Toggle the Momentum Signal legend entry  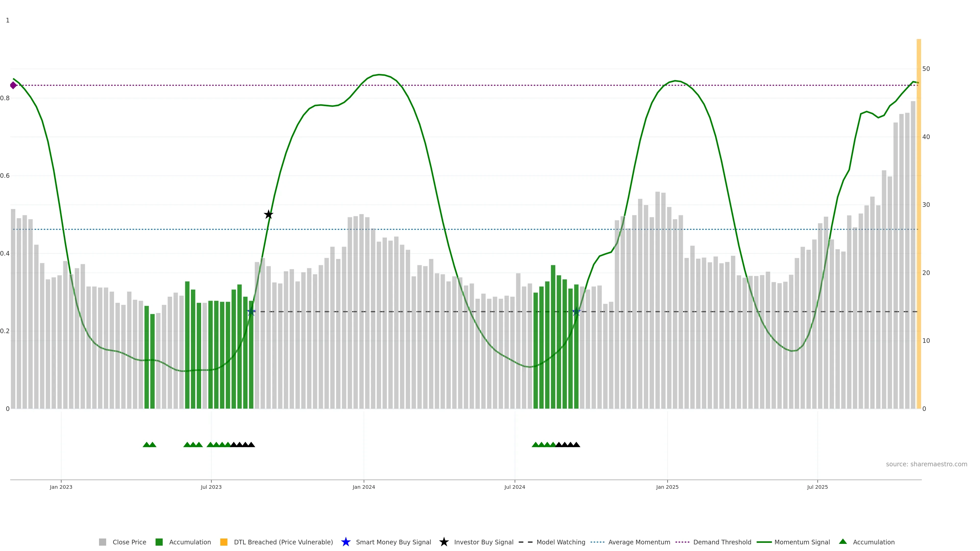coord(802,542)
